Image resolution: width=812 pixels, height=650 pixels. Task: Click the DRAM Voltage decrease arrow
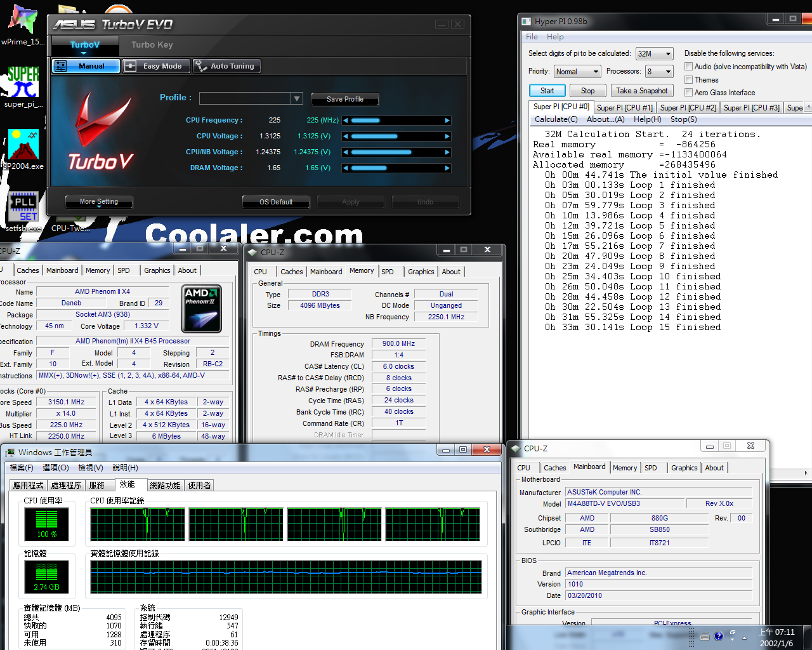pyautogui.click(x=346, y=168)
